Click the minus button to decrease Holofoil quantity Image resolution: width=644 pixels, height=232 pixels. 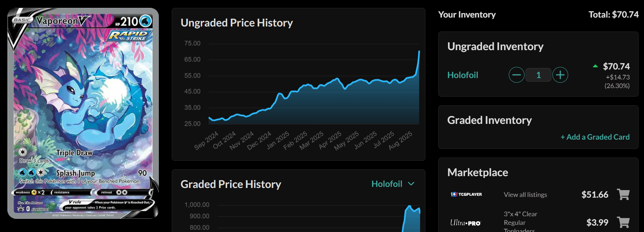click(x=516, y=75)
